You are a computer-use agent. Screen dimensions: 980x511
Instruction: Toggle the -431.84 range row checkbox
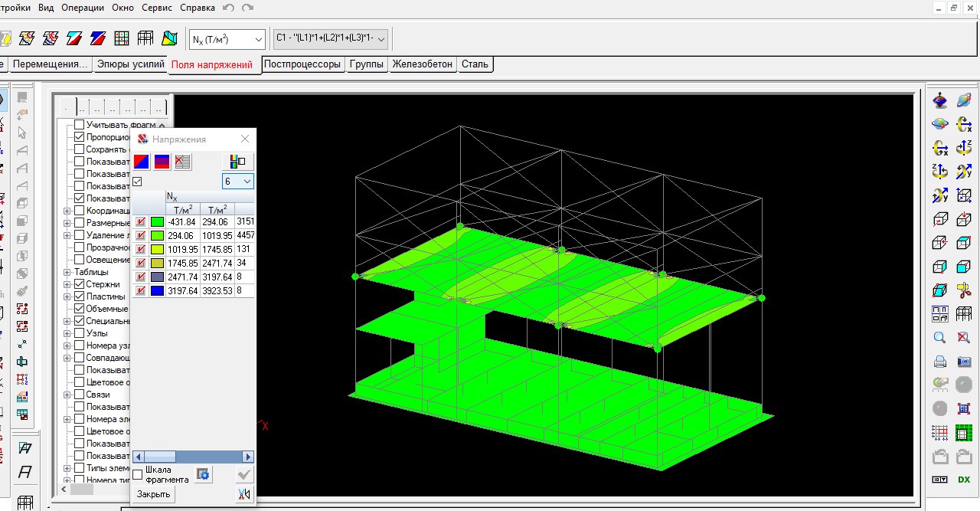(141, 222)
